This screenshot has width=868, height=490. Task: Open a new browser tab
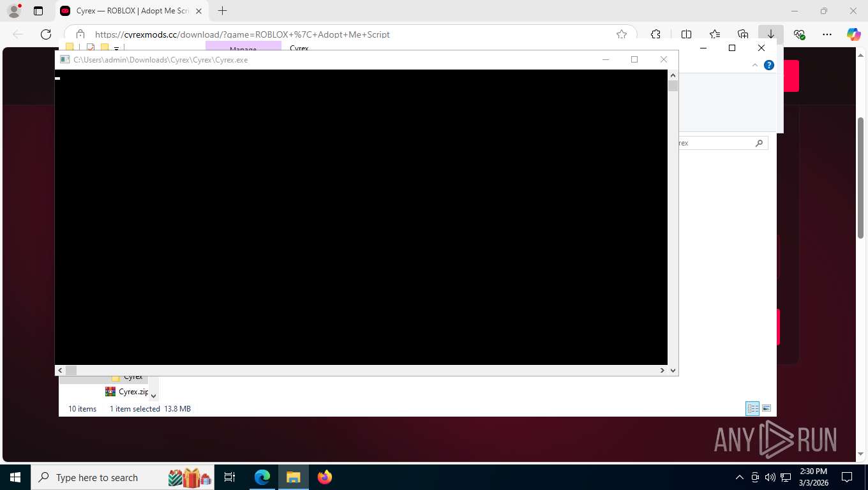pos(222,11)
